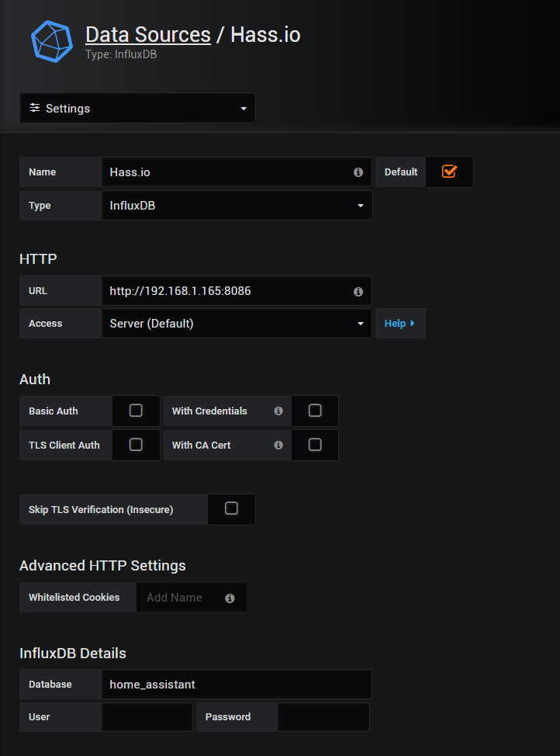The image size is (560, 756).
Task: Click the 'Skip TLS Verification (Insecure)' label
Action: point(101,510)
